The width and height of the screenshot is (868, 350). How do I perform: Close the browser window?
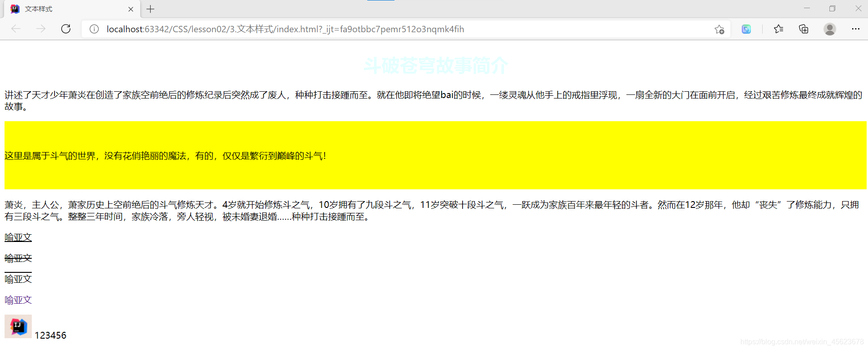click(x=858, y=9)
